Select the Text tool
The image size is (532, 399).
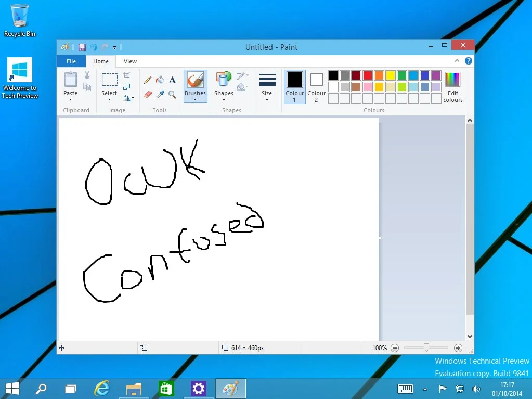172,80
